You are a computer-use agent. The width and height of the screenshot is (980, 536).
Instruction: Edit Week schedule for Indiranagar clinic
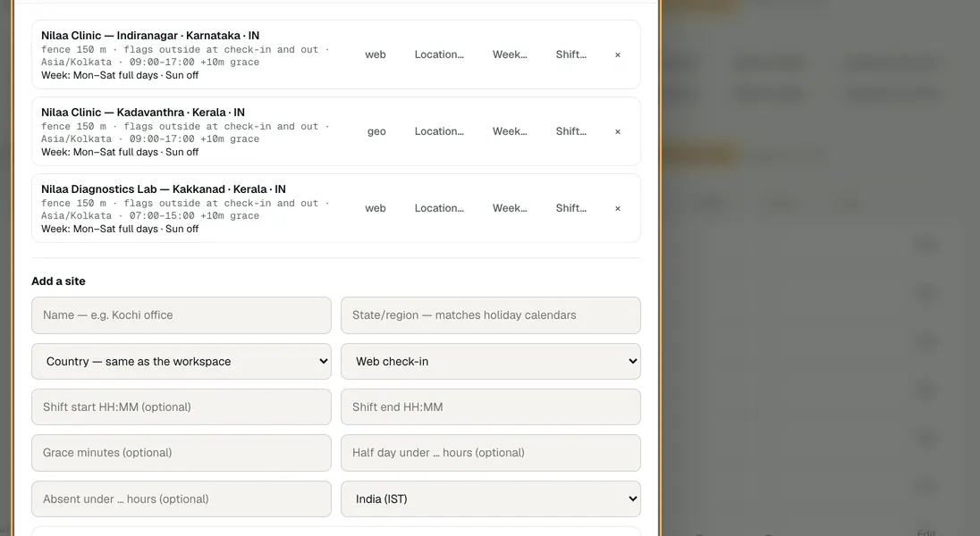click(x=510, y=54)
